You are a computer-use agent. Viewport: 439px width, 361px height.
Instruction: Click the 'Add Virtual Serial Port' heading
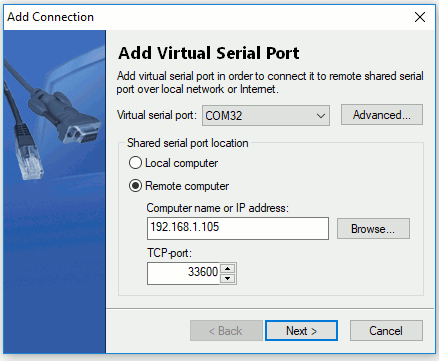pos(209,53)
